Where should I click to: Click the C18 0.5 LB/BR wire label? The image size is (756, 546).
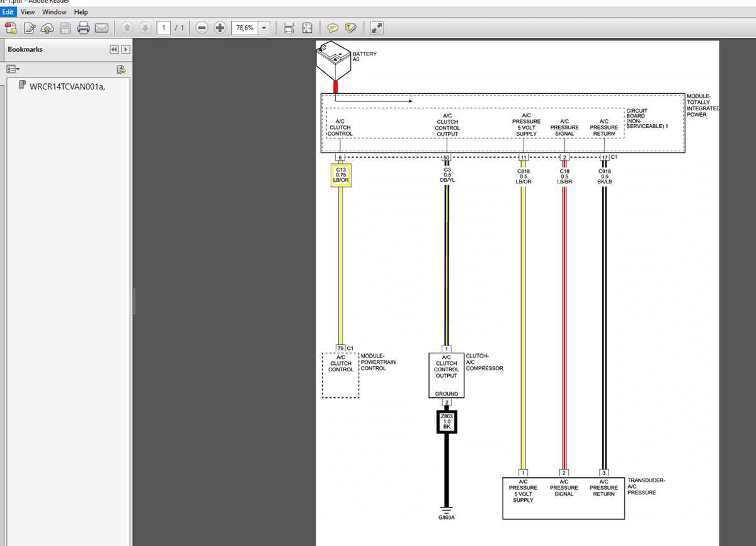[x=564, y=175]
